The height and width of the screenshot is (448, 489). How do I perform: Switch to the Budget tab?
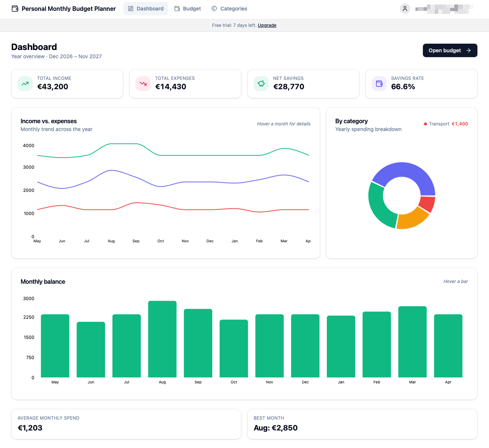coord(188,9)
